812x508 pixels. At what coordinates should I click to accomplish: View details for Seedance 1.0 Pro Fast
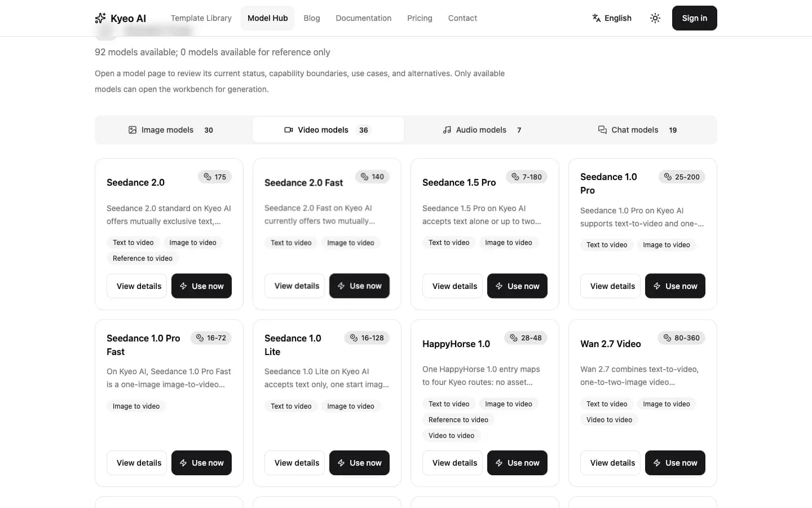pos(136,463)
